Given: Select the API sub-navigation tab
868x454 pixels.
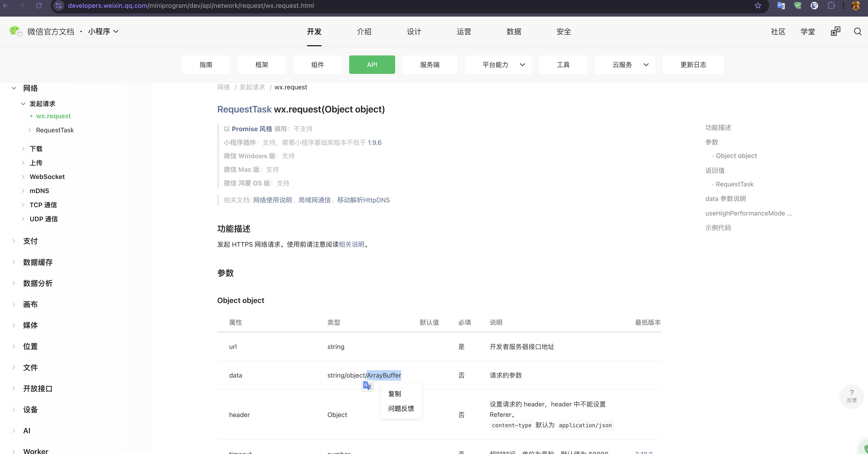Looking at the screenshot, I should pyautogui.click(x=372, y=65).
